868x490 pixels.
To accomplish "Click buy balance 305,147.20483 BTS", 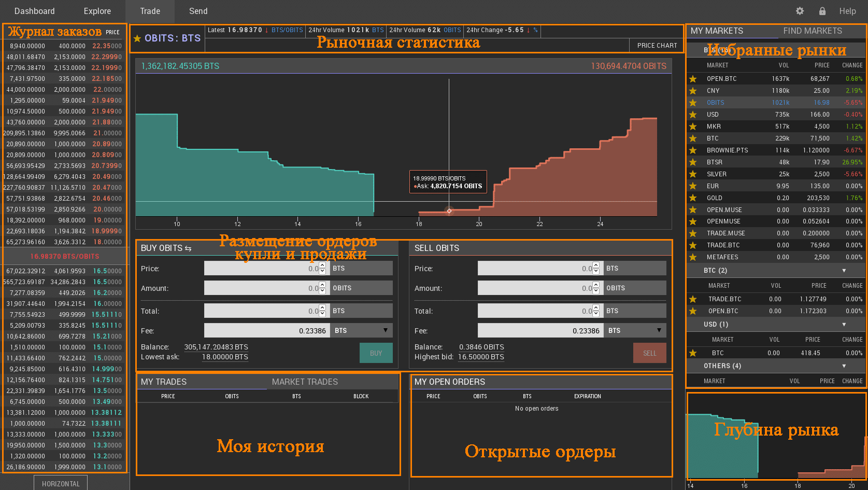I will [216, 347].
